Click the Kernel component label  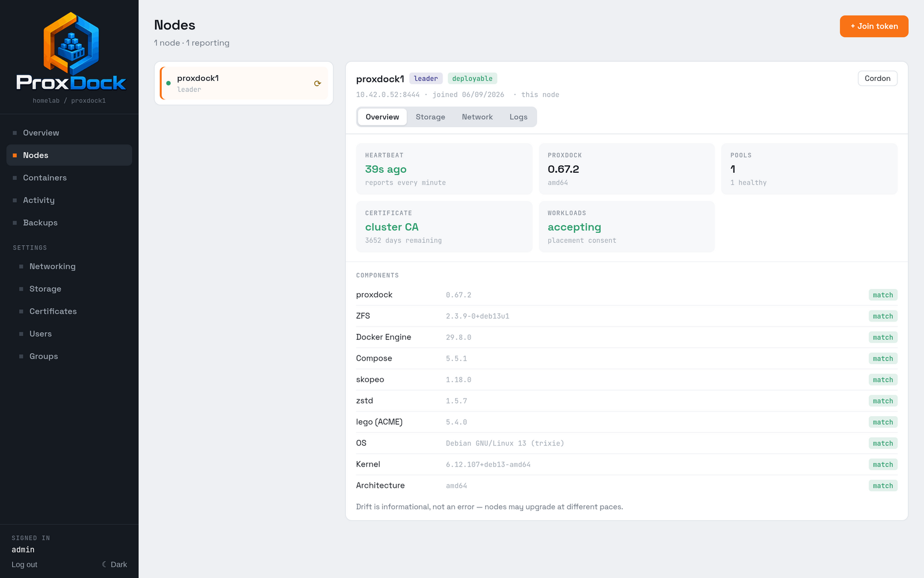[x=368, y=464]
